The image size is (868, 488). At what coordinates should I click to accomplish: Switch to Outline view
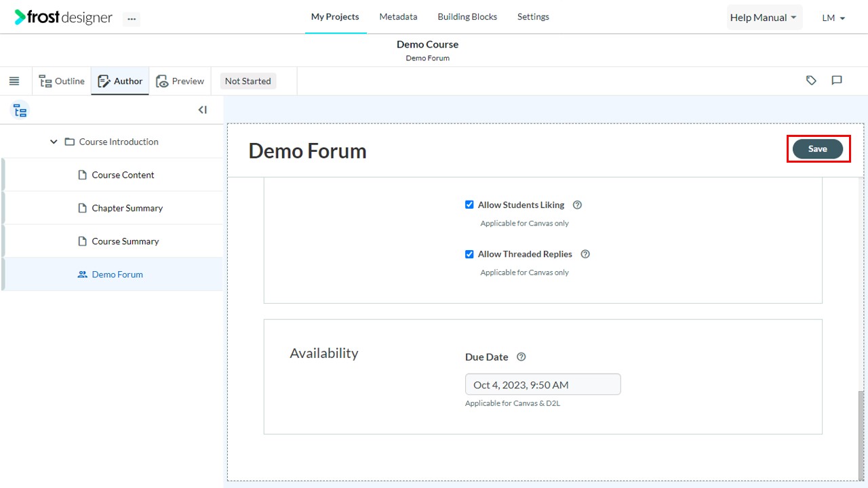click(x=62, y=81)
